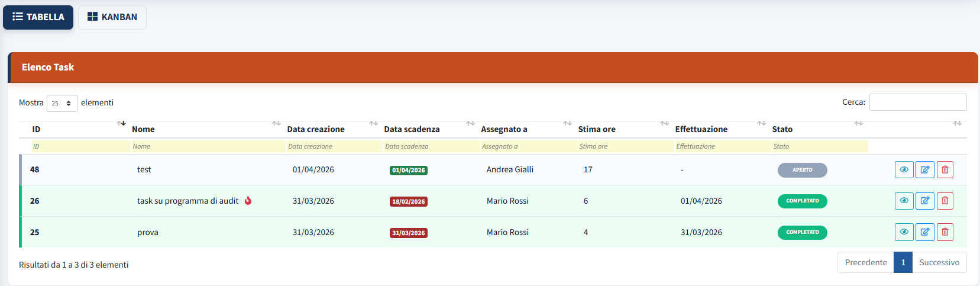Show task 26 details with eye icon
The width and height of the screenshot is (980, 286).
(904, 201)
